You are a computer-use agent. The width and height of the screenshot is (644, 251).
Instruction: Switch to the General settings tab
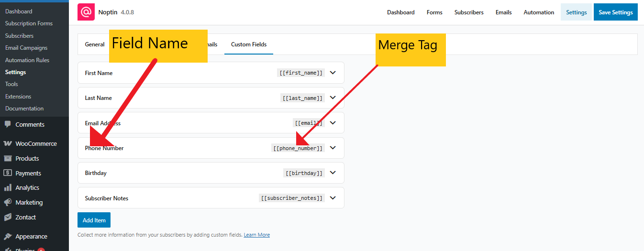click(95, 44)
